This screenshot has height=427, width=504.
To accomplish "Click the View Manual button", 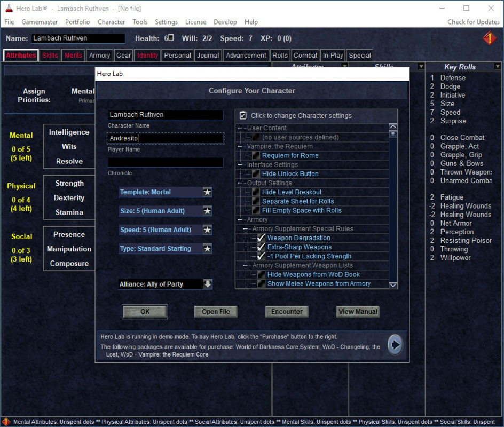I will coord(358,312).
